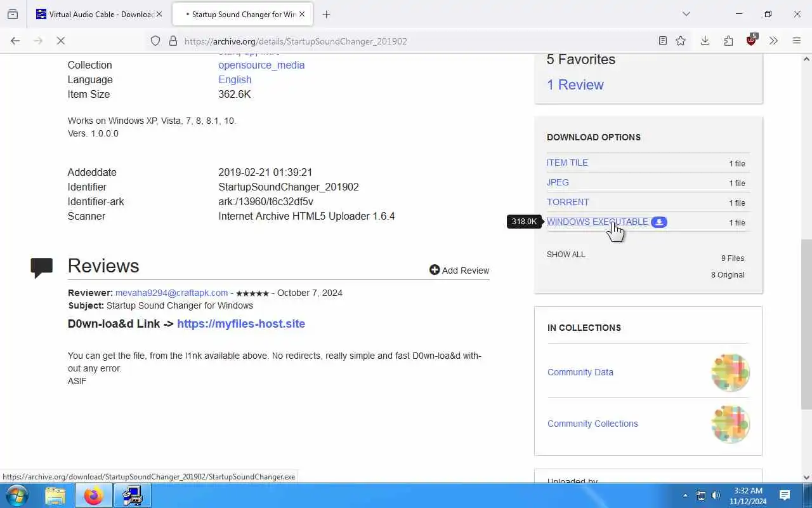Open Action Center notification icon
This screenshot has width=812, height=508.
tap(785, 495)
